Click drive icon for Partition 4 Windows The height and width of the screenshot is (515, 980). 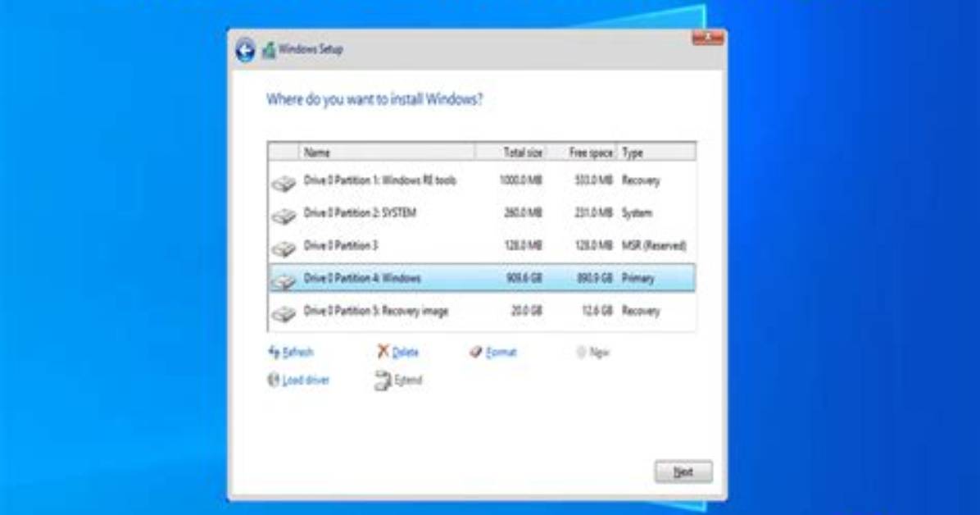pos(284,281)
